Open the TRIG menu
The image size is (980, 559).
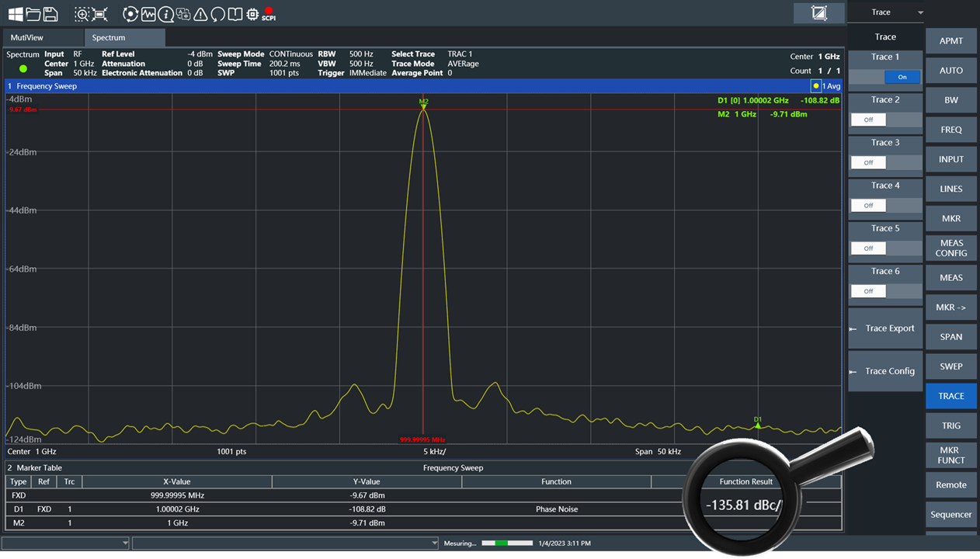pyautogui.click(x=951, y=425)
